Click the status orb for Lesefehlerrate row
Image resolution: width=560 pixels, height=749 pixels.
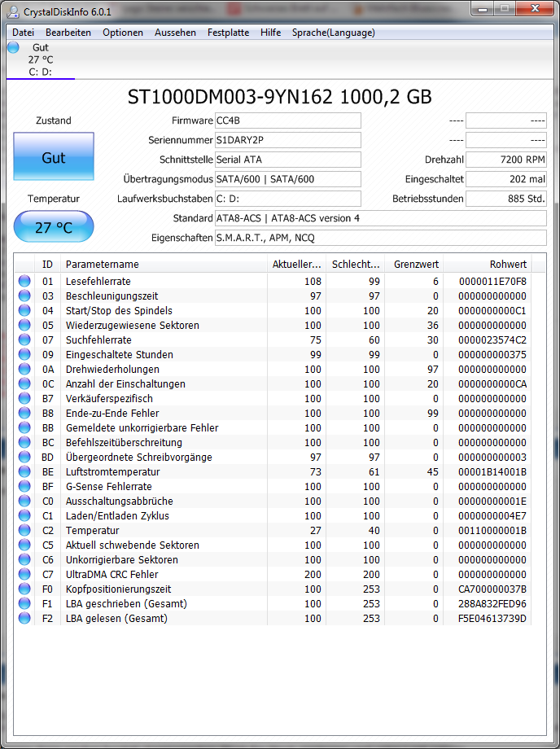click(24, 281)
